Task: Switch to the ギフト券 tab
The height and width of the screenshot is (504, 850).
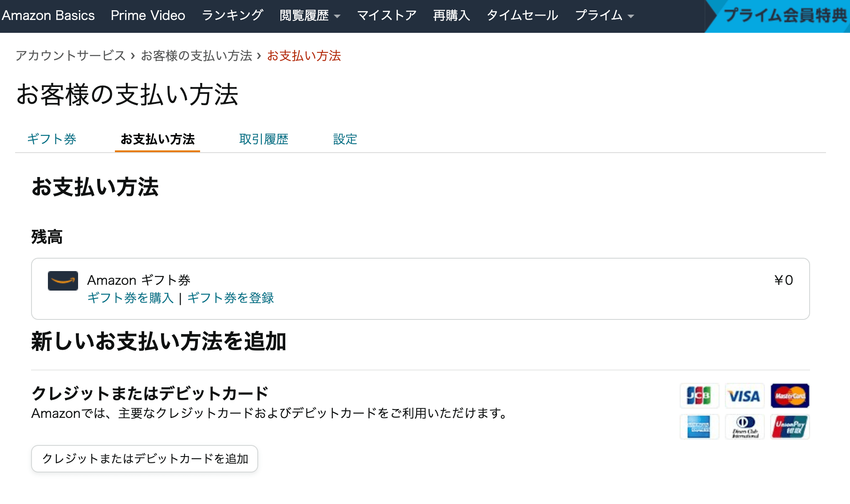Action: click(52, 139)
